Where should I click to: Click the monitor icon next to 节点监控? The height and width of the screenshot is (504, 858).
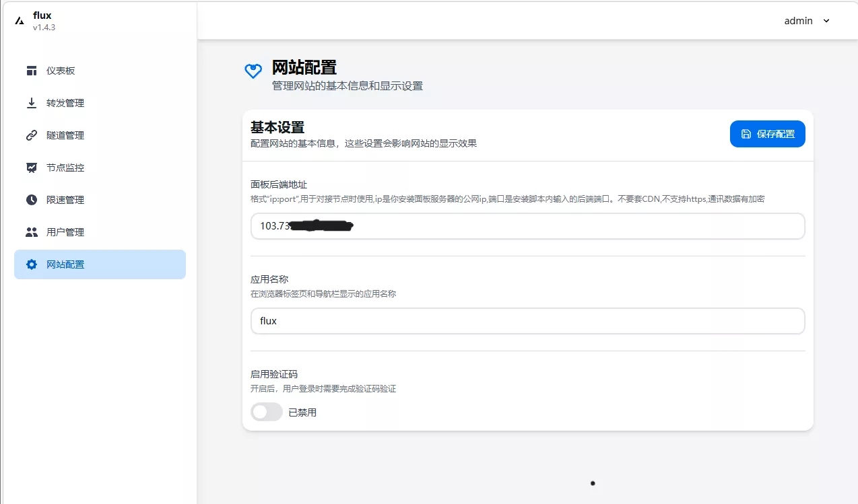(31, 168)
